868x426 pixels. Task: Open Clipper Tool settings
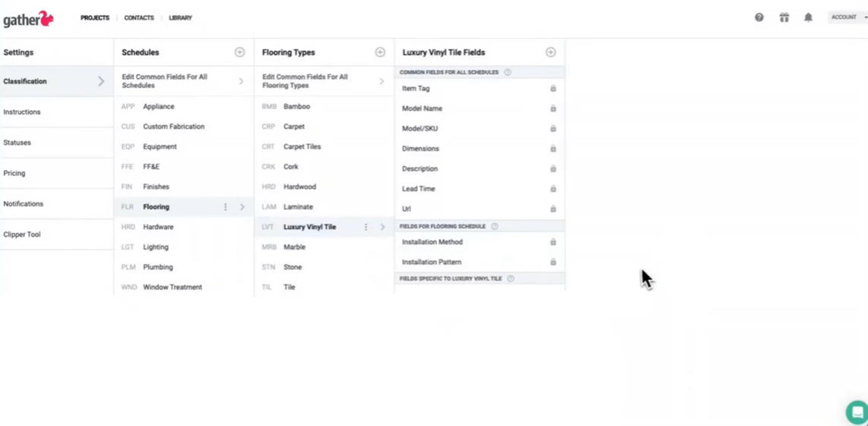pos(56,234)
